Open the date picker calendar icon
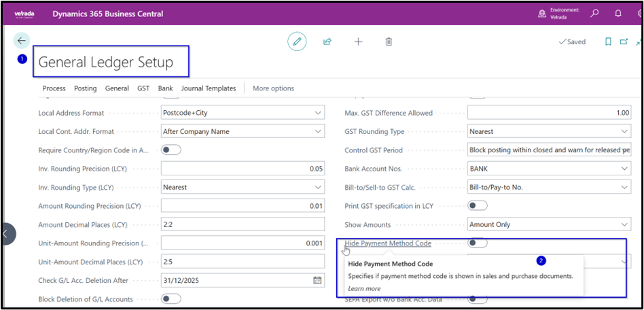 (x=317, y=280)
